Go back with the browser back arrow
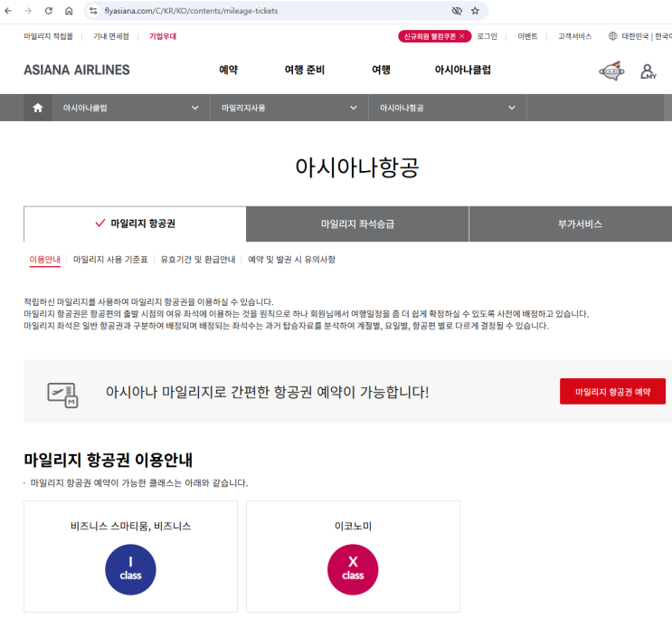672x628 pixels. [x=8, y=11]
